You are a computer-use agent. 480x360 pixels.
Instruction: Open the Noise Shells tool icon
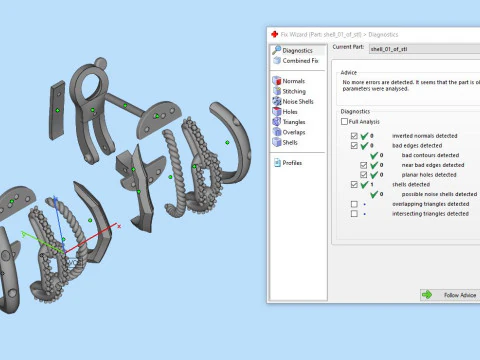click(277, 101)
